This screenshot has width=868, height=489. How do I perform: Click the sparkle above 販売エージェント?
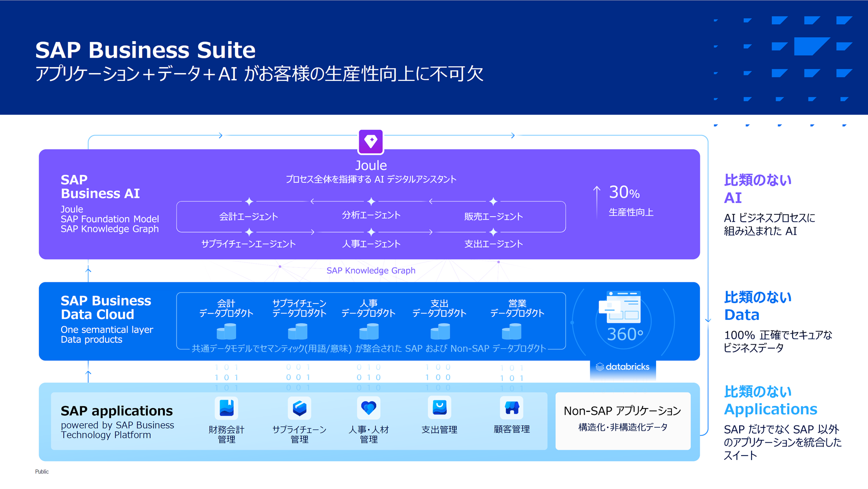point(493,202)
